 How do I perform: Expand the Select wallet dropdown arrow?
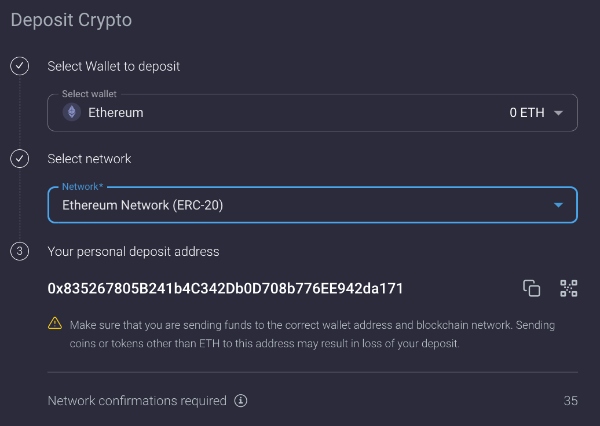[558, 113]
